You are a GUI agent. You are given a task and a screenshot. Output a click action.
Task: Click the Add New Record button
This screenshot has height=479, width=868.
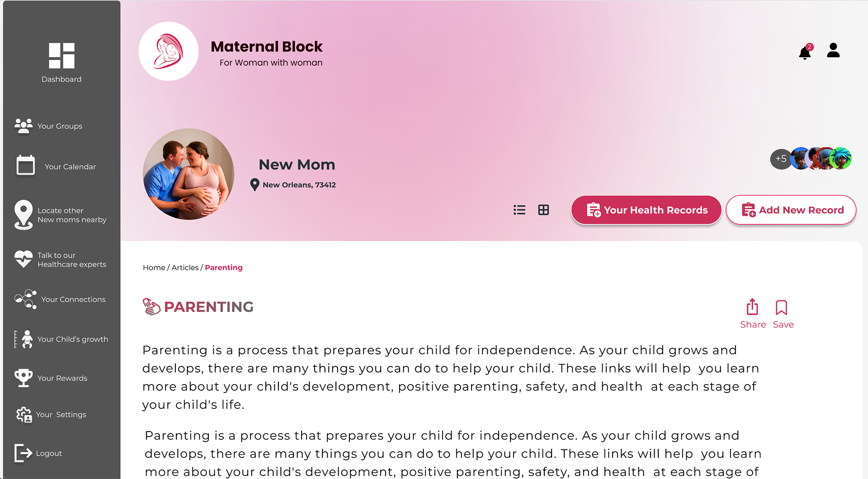click(x=791, y=210)
